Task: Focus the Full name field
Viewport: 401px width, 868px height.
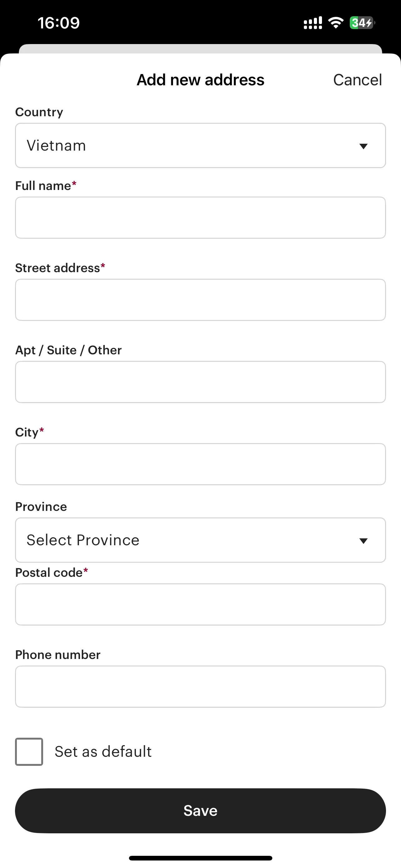Action: click(x=200, y=218)
